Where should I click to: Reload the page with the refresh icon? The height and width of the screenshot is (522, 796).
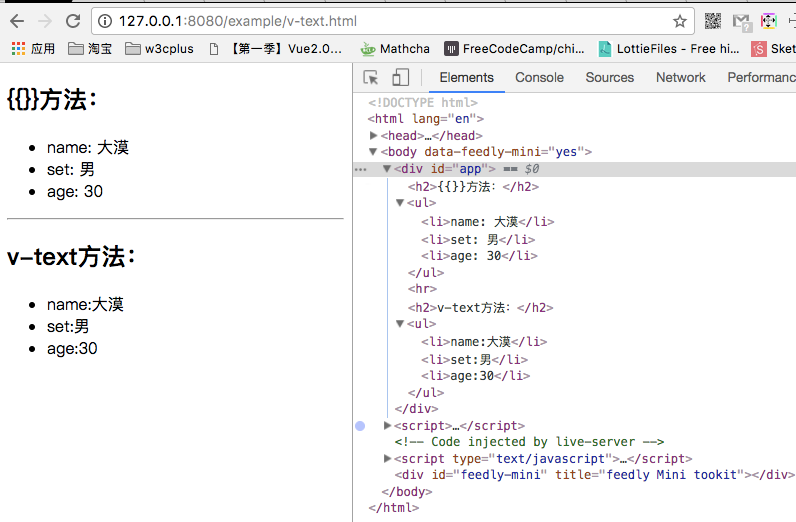[x=73, y=21]
